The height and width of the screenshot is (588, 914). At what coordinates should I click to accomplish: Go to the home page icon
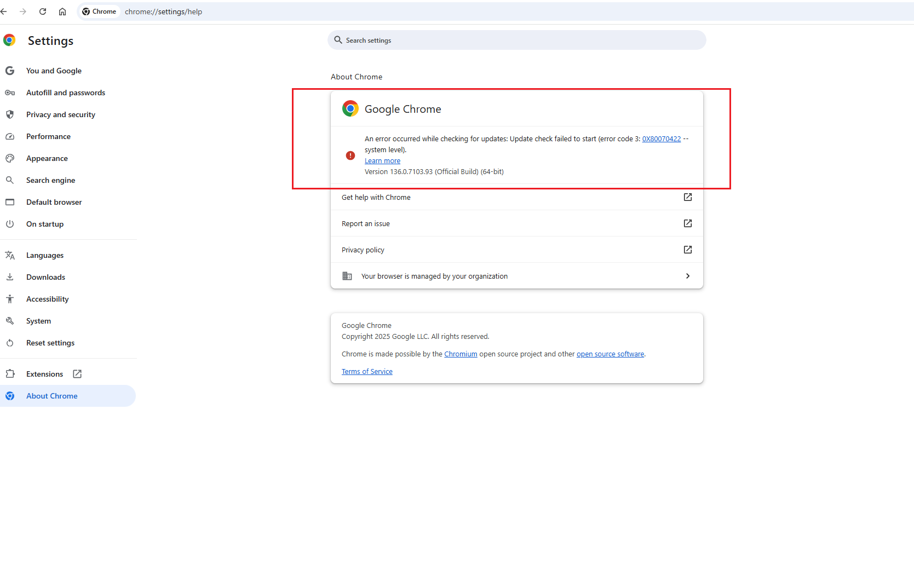tap(62, 11)
